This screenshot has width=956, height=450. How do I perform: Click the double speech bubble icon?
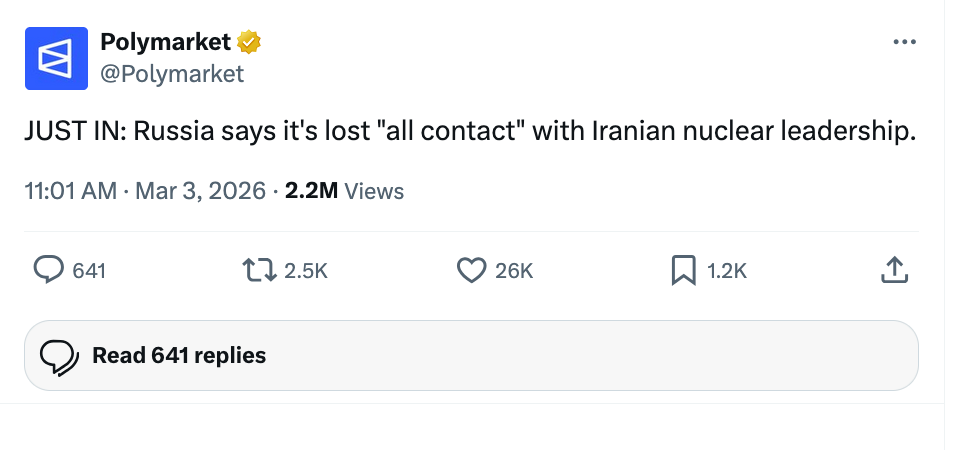tap(59, 355)
